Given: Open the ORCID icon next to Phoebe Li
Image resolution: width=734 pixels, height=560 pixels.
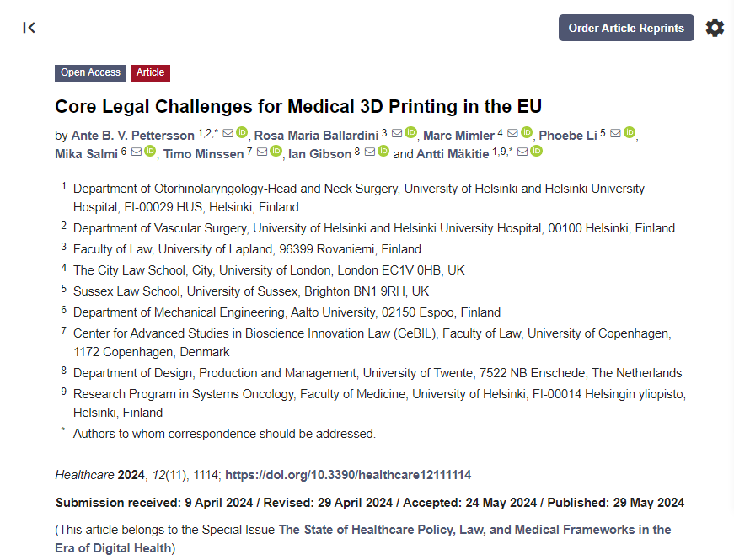Looking at the screenshot, I should coord(630,133).
